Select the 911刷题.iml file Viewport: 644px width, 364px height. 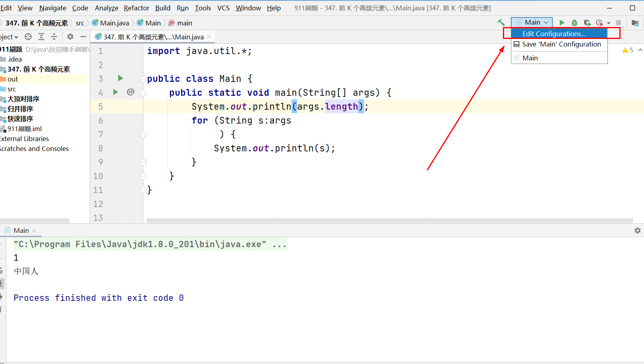point(24,129)
